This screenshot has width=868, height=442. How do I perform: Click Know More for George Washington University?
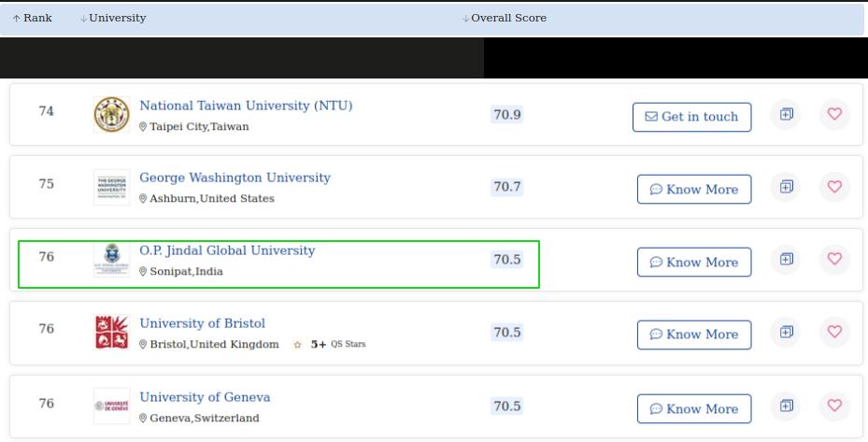694,190
